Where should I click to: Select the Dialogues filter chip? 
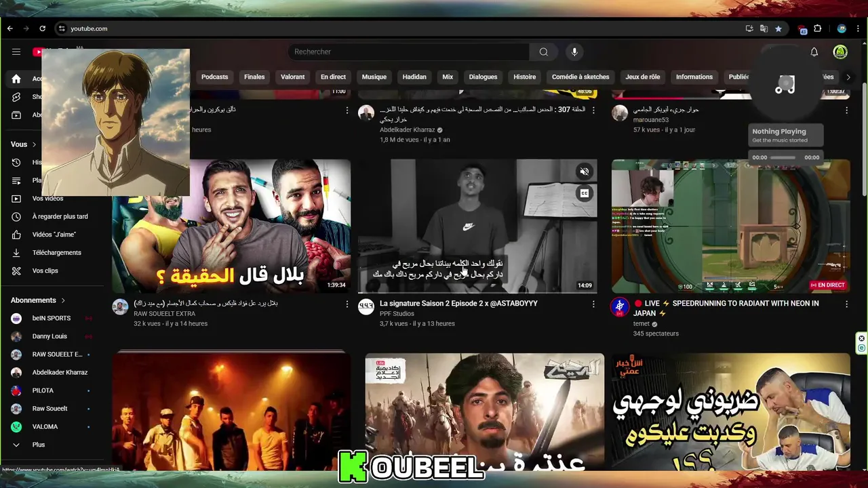[483, 77]
